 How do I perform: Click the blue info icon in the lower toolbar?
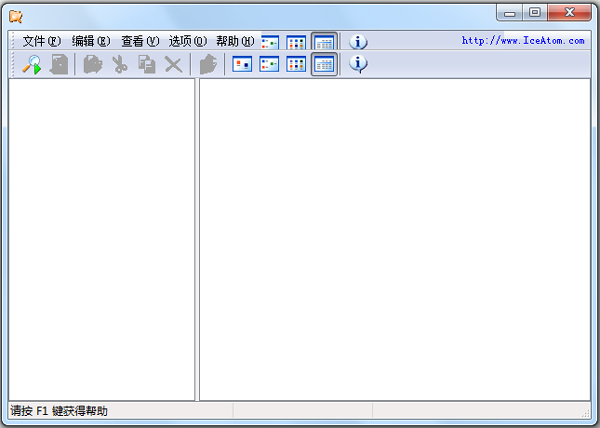pyautogui.click(x=358, y=64)
